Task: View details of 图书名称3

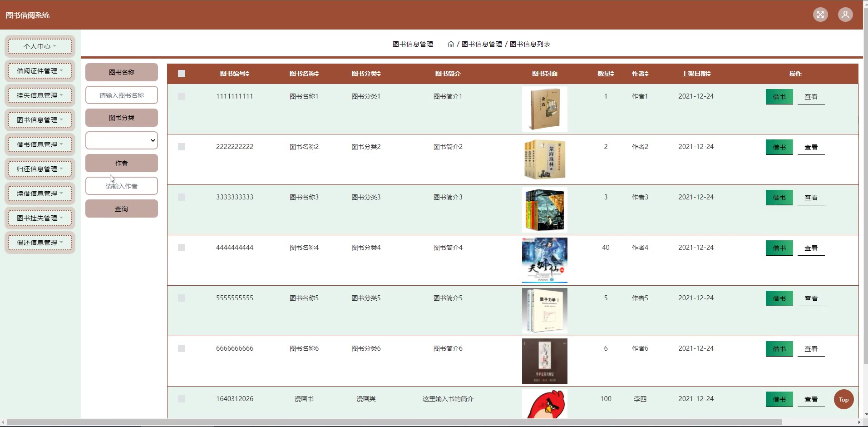Action: [811, 198]
